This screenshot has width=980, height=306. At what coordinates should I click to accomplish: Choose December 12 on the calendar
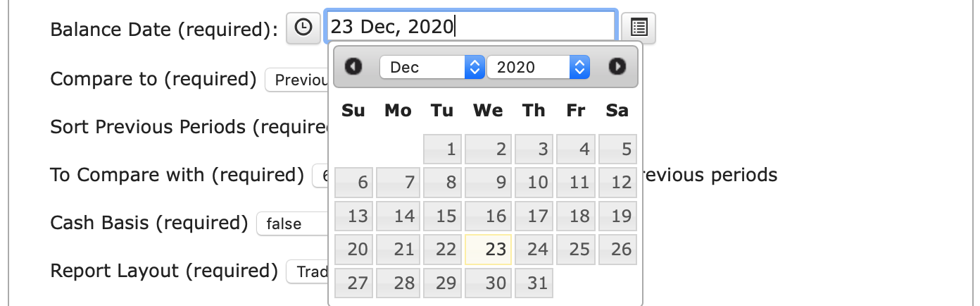[619, 183]
